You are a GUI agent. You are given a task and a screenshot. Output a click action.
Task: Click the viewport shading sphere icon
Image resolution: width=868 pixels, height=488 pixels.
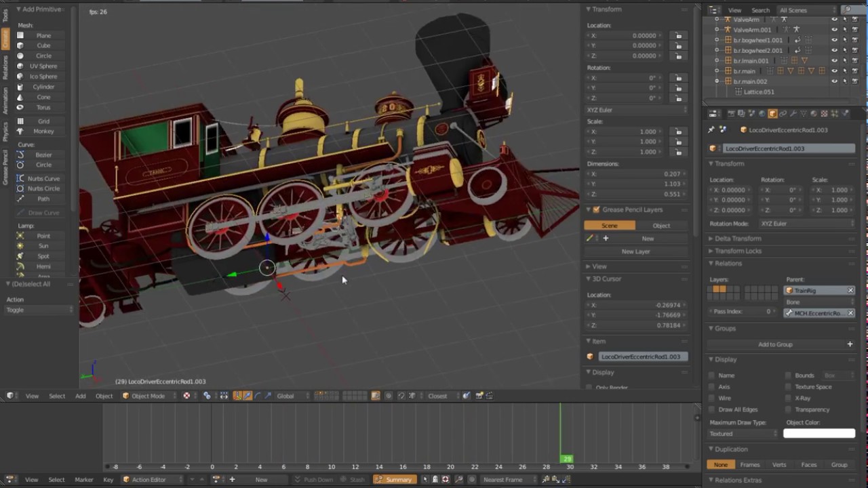(x=186, y=396)
